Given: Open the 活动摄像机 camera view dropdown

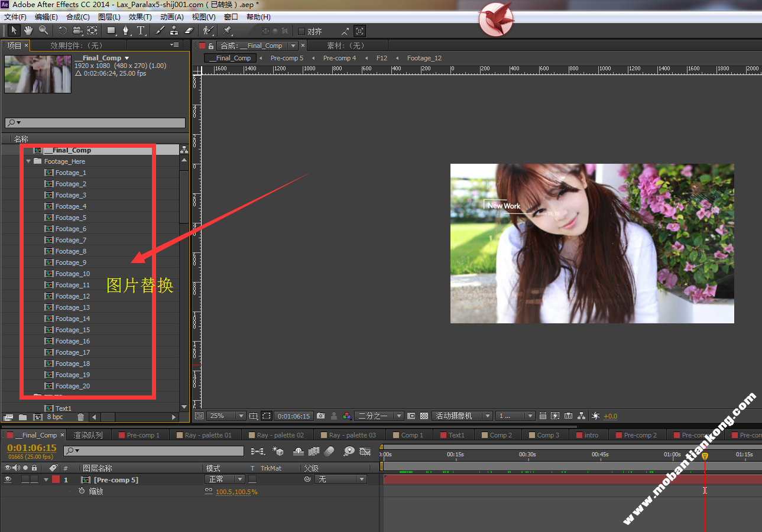Looking at the screenshot, I should 462,416.
